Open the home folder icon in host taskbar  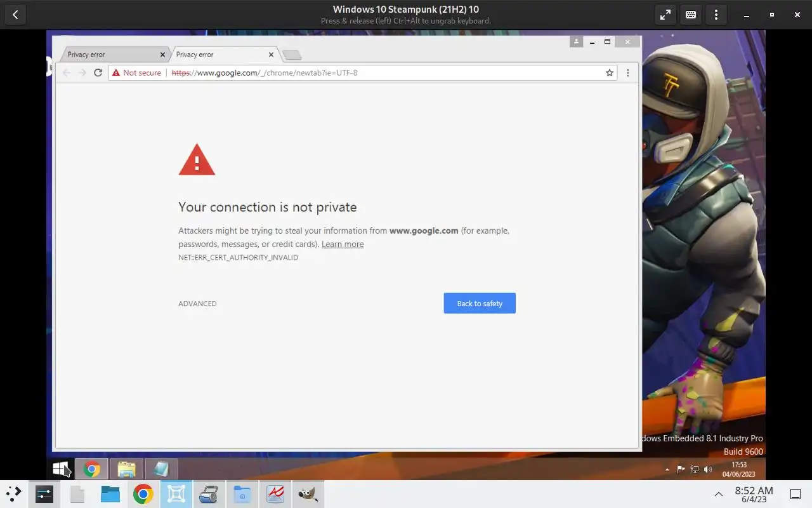tap(242, 493)
